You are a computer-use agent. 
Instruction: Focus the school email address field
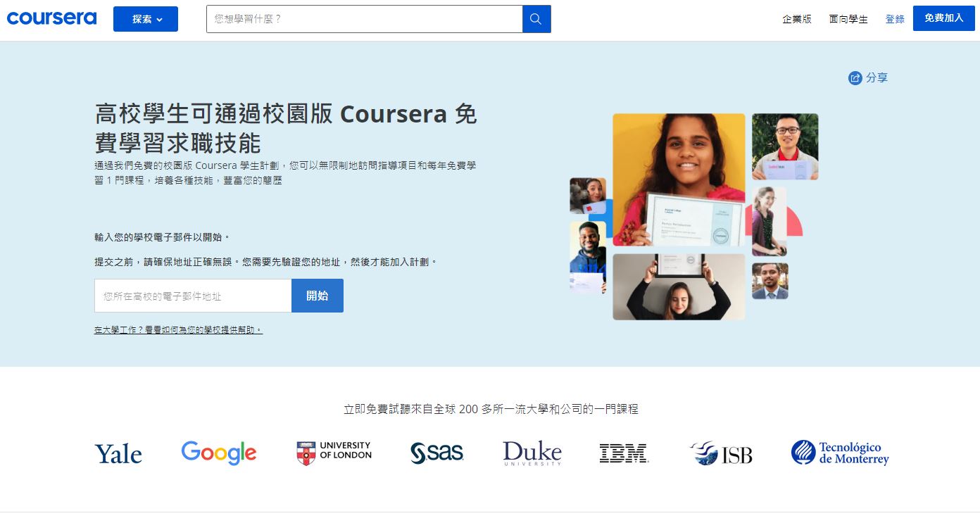193,296
